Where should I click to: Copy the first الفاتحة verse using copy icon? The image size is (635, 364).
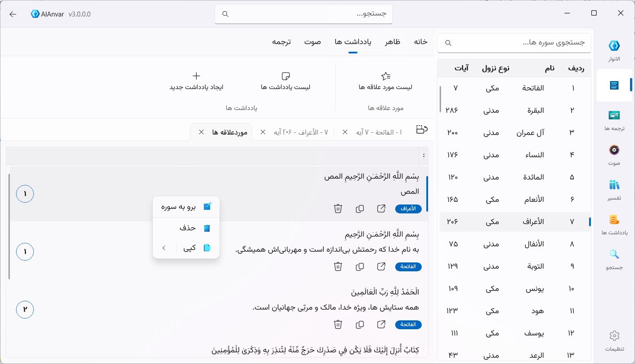[x=359, y=266]
